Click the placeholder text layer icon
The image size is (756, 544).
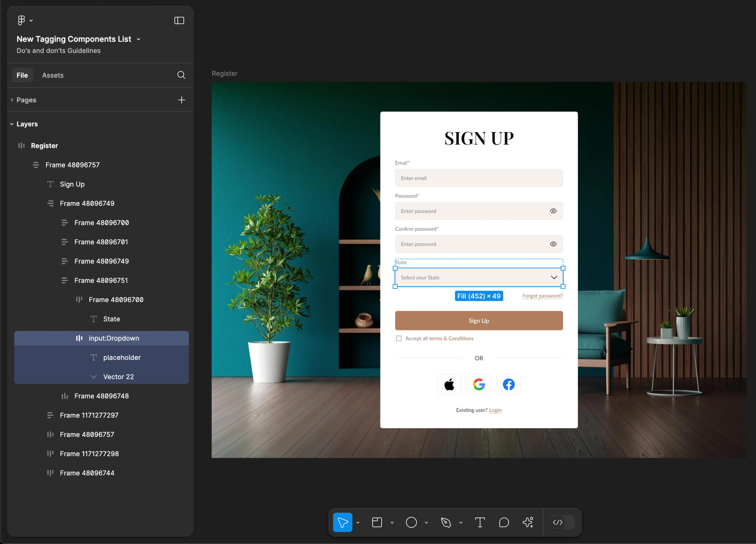pyautogui.click(x=94, y=358)
